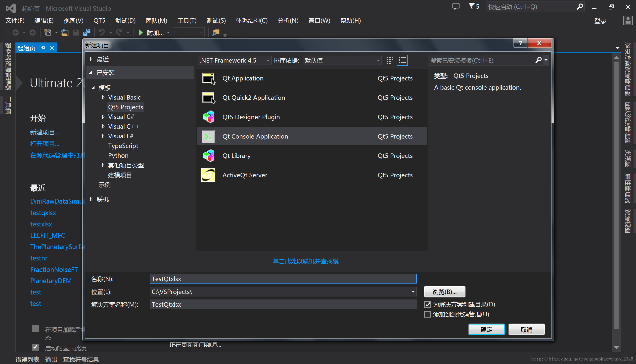The height and width of the screenshot is (364, 636).
Task: Open the 排序依据 默认值 dropdown
Action: [342, 60]
